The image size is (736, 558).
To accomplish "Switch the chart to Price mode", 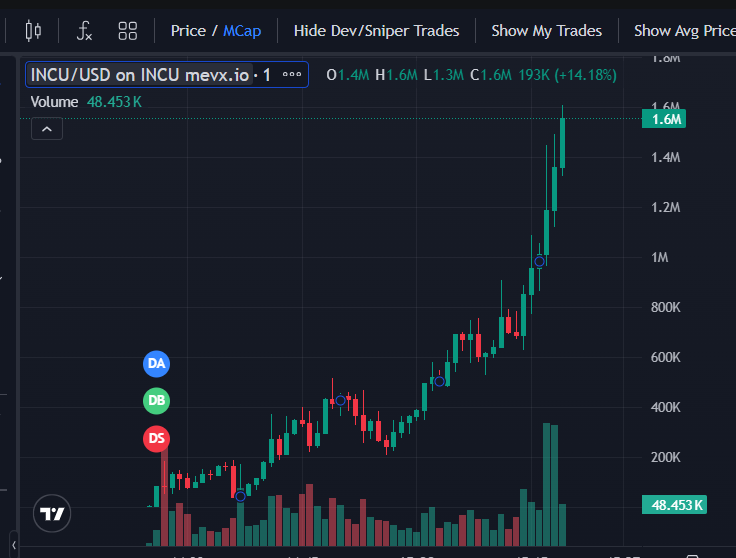I will pos(188,31).
